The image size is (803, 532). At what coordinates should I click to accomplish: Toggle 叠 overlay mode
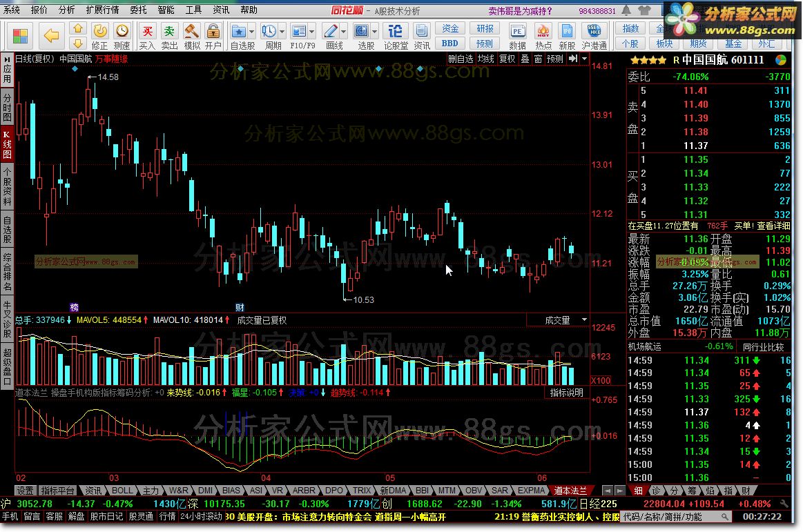pos(525,59)
